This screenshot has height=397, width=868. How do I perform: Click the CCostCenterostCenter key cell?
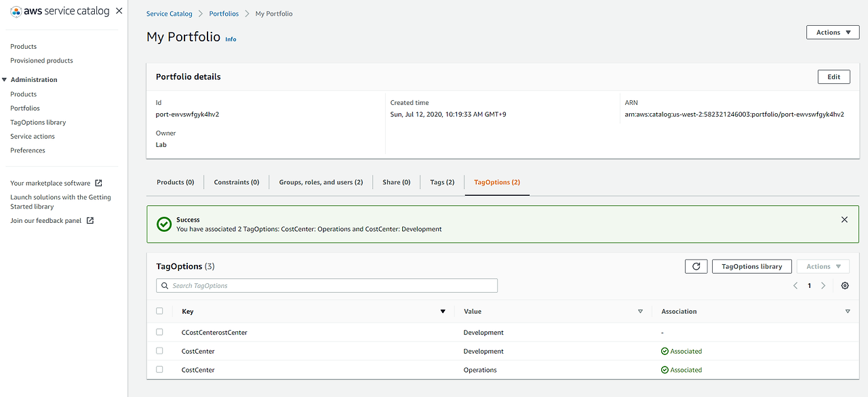coord(214,333)
